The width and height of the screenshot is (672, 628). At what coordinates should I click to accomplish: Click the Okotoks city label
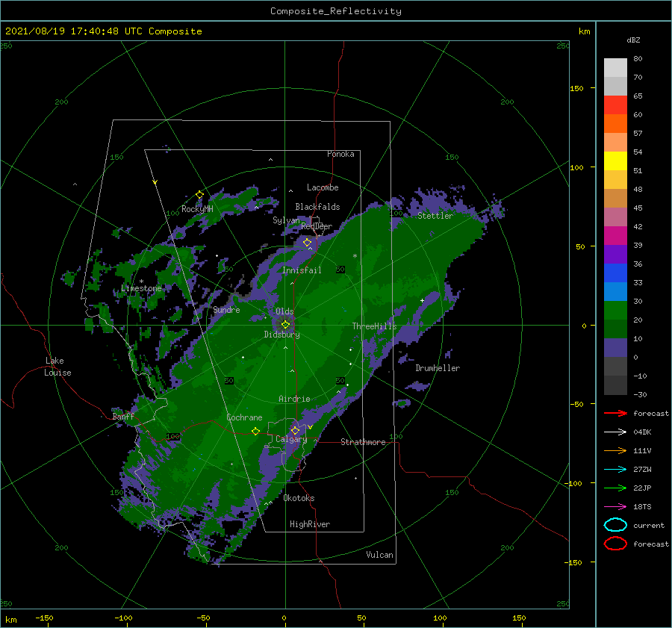[299, 498]
